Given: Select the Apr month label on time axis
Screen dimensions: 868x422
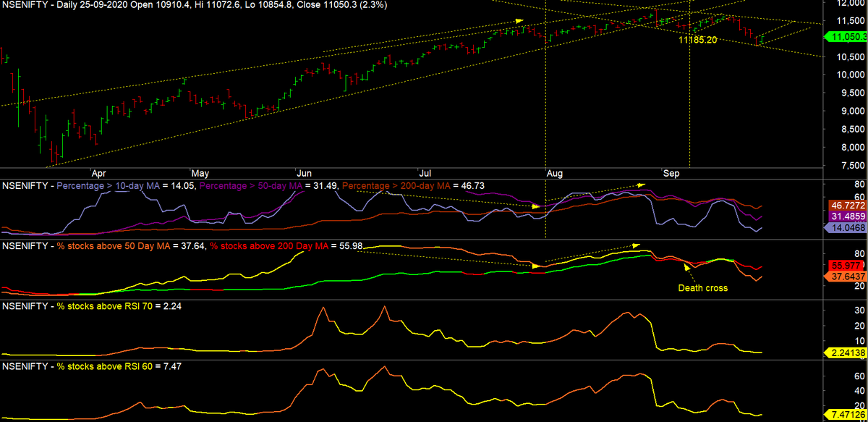Looking at the screenshot, I should coord(99,174).
